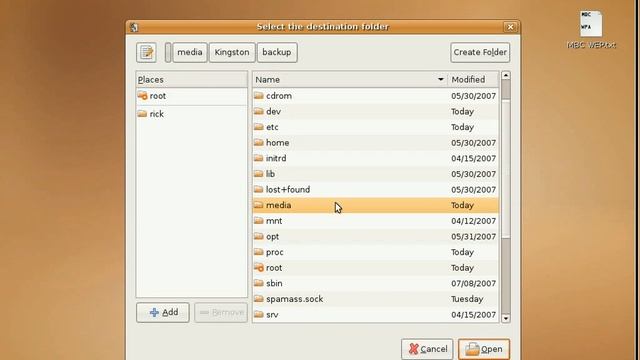Click the 04/12/2007 date for mnt
The image size is (640, 360).
tap(473, 221)
